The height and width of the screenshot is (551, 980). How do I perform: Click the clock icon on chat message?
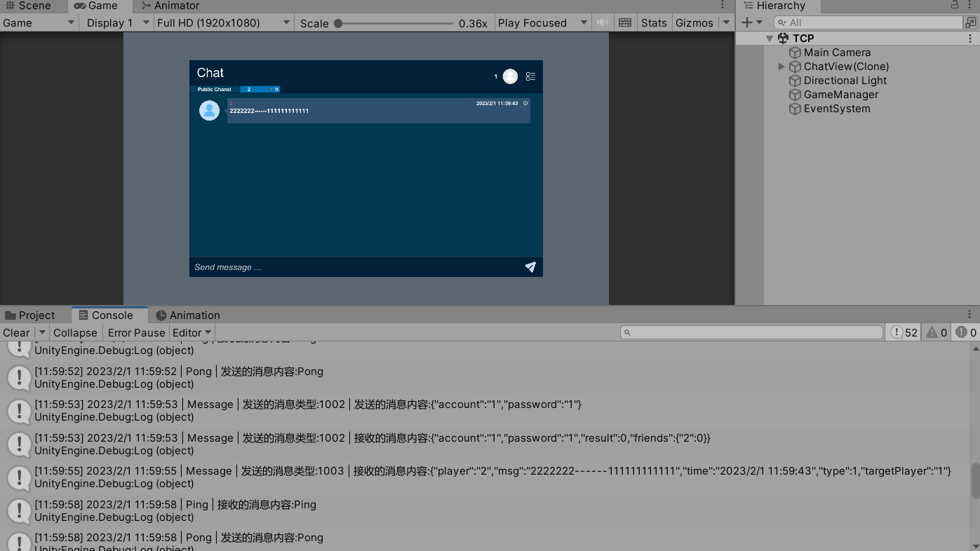[x=525, y=103]
